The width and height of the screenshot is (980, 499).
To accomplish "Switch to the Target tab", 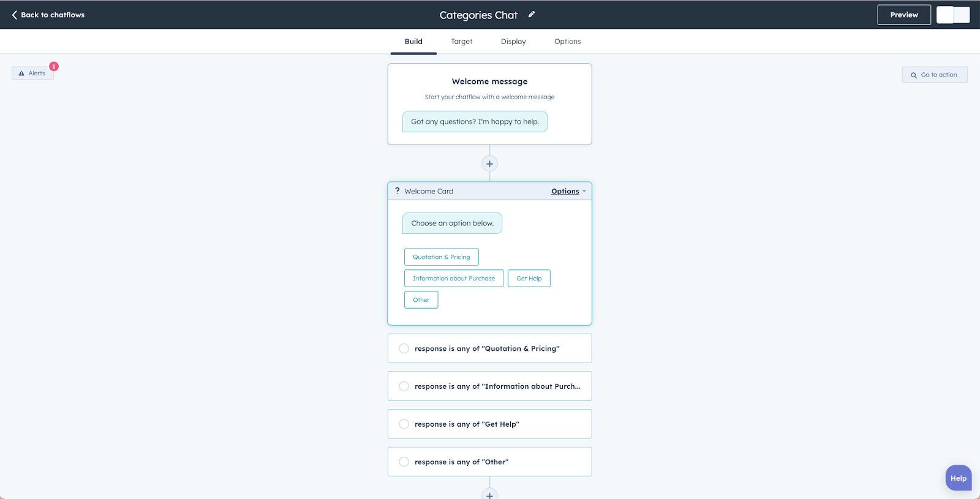I will (462, 42).
